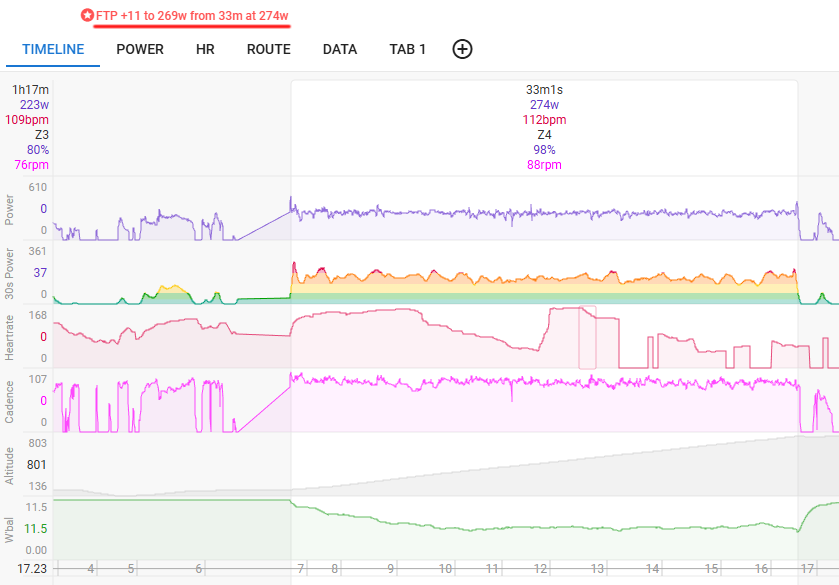The height and width of the screenshot is (585, 839).
Task: Go to the ROUTE tab
Action: (x=268, y=49)
